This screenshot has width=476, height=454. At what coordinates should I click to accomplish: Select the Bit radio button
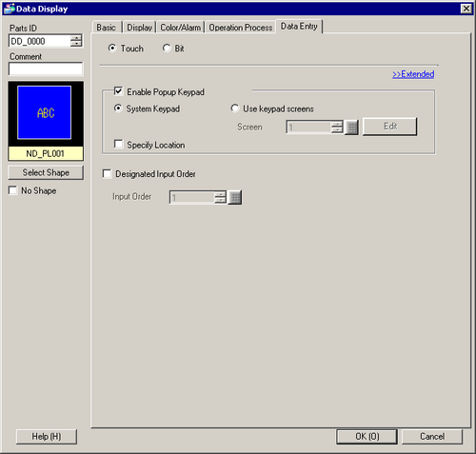click(x=167, y=48)
